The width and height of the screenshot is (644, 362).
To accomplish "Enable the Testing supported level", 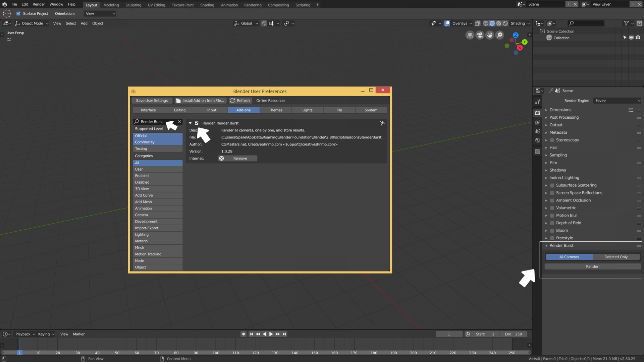I will [157, 148].
